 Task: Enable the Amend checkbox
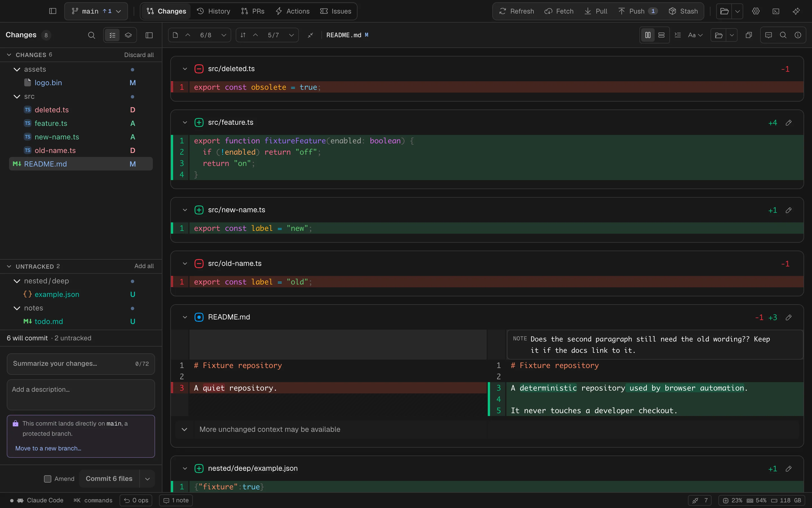coord(48,479)
